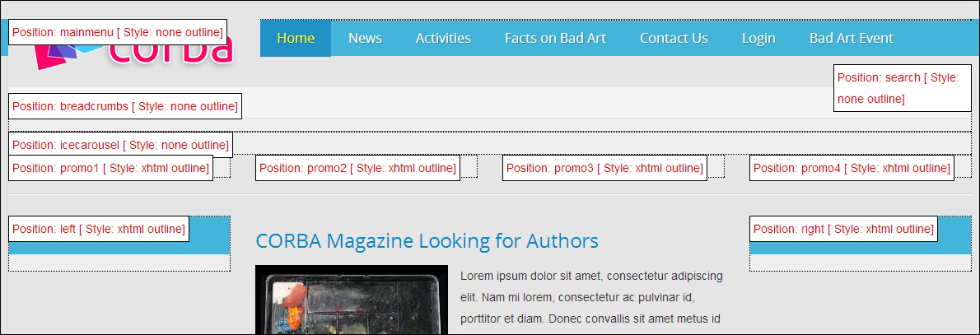980x335 pixels.
Task: Open CORBA Magazine Looking for Authors article
Action: [x=427, y=241]
